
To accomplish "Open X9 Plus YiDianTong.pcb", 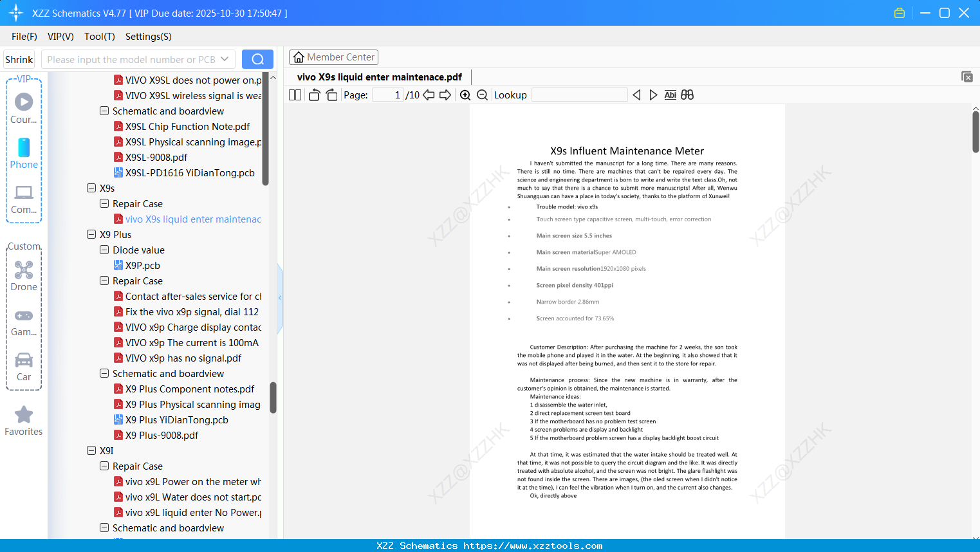I will (171, 420).
